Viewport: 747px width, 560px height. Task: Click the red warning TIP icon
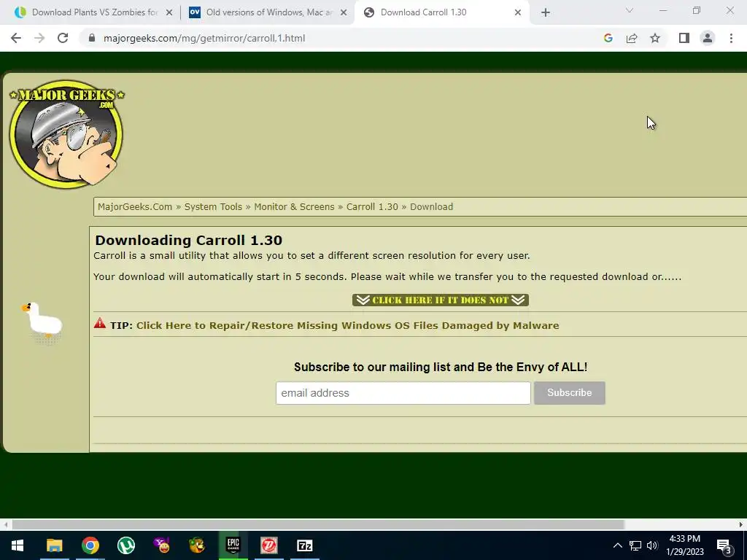coord(99,323)
